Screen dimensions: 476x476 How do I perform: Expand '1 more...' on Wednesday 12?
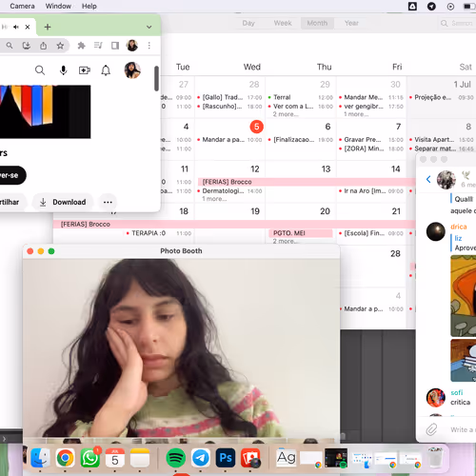click(x=214, y=199)
